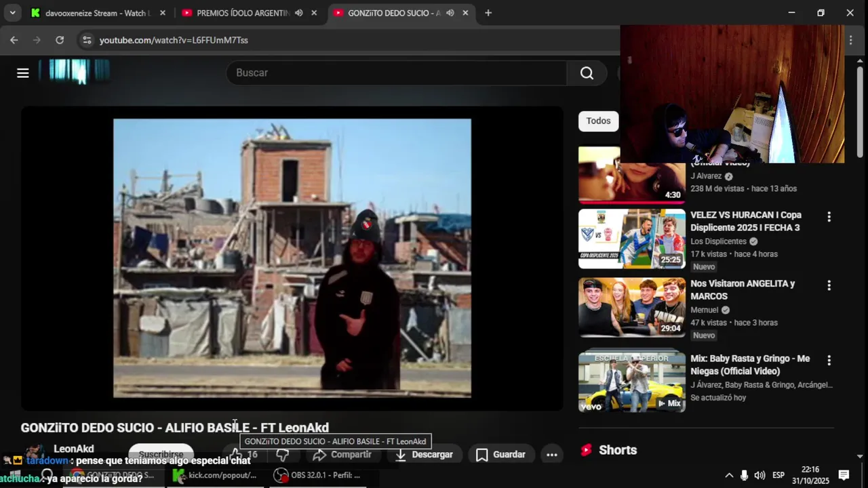Open a new browser tab
The width and height of the screenshot is (868, 488).
click(x=488, y=13)
